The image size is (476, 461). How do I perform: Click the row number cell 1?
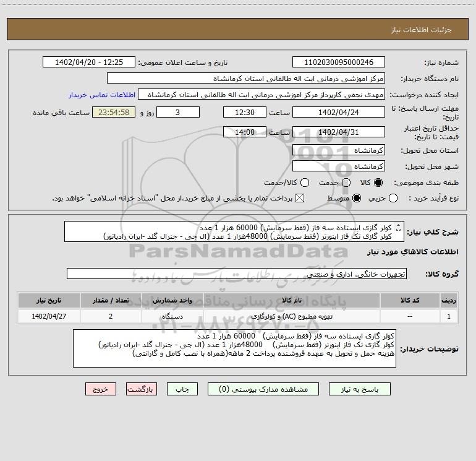click(x=449, y=316)
